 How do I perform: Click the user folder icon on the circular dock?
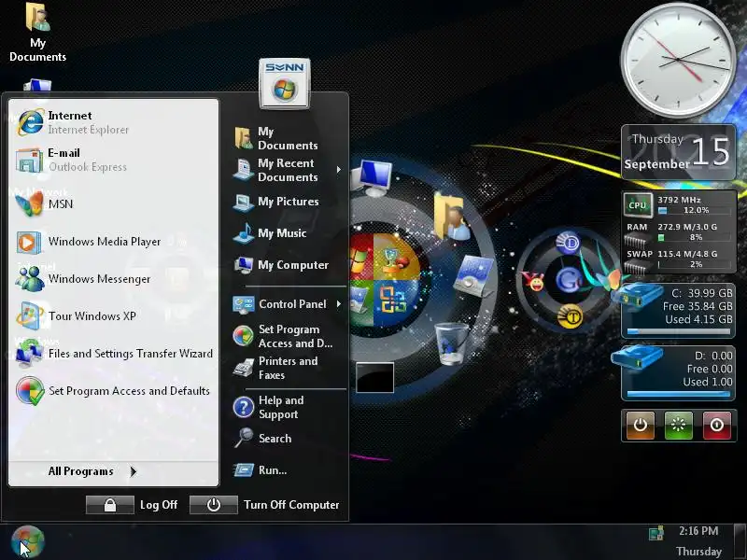(452, 217)
